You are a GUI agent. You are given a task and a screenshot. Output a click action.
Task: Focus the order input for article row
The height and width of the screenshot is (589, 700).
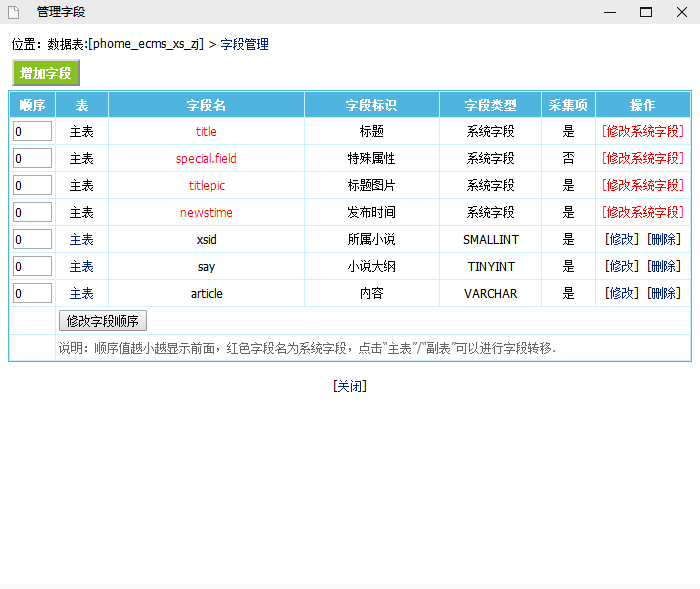32,293
